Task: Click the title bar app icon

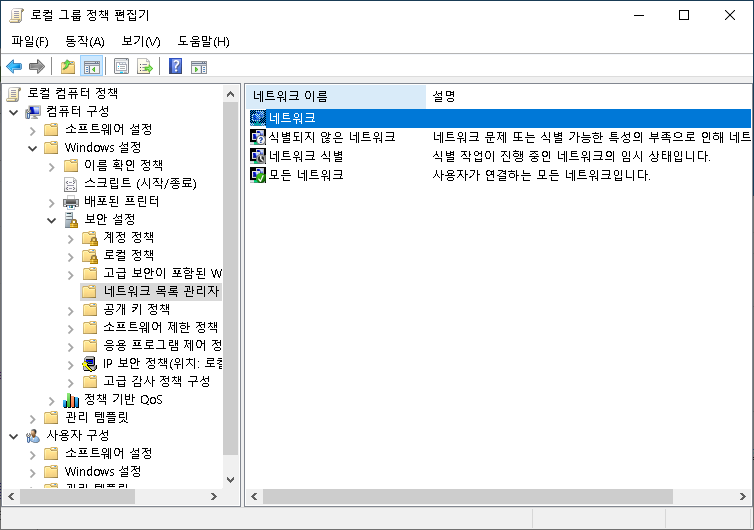Action: pyautogui.click(x=16, y=15)
